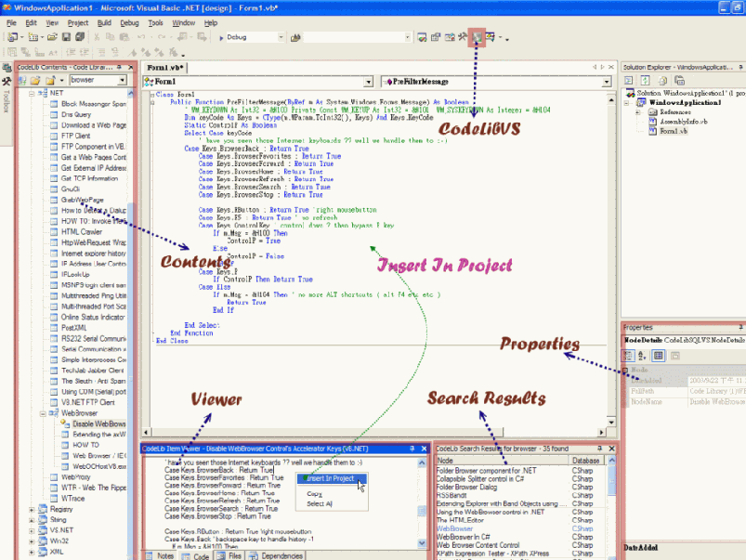
Task: Click the Add New Item toolbar icon
Action: 33,37
